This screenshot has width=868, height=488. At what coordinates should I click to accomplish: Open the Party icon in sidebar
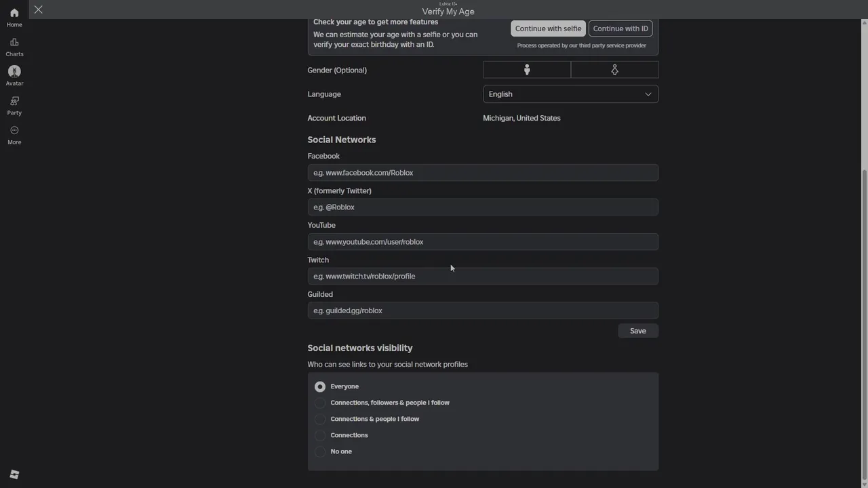pos(14,102)
